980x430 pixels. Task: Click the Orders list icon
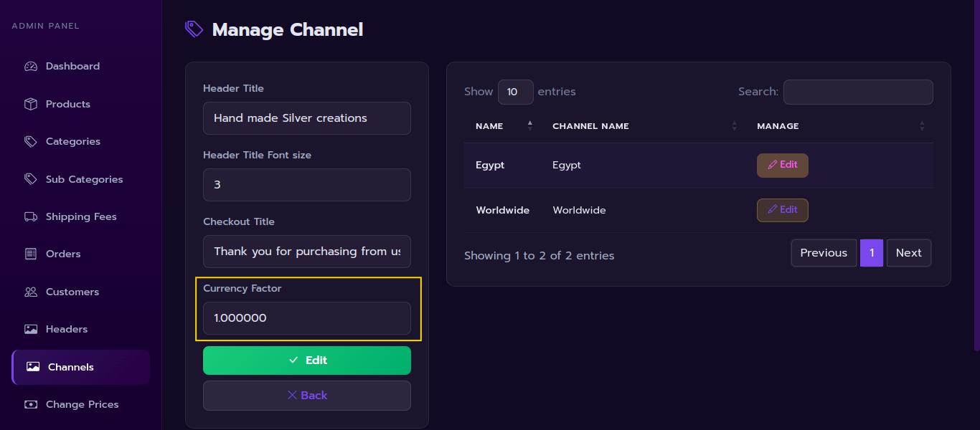(x=30, y=254)
